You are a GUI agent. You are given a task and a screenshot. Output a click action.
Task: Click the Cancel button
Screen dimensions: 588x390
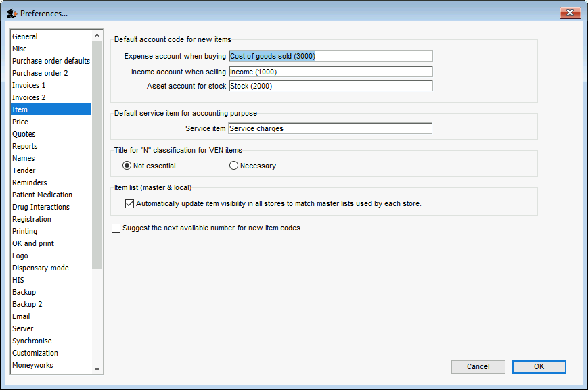(x=478, y=367)
